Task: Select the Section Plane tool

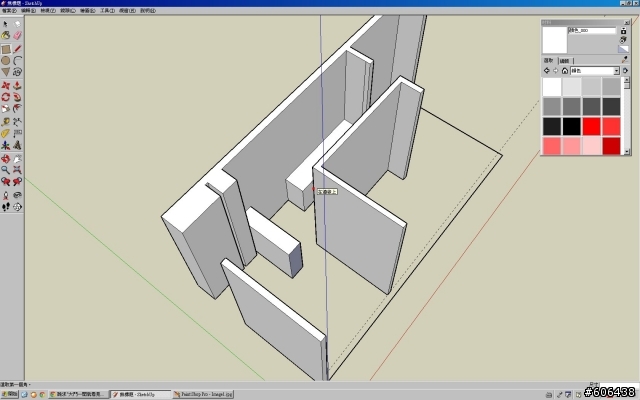Action: 17,207
